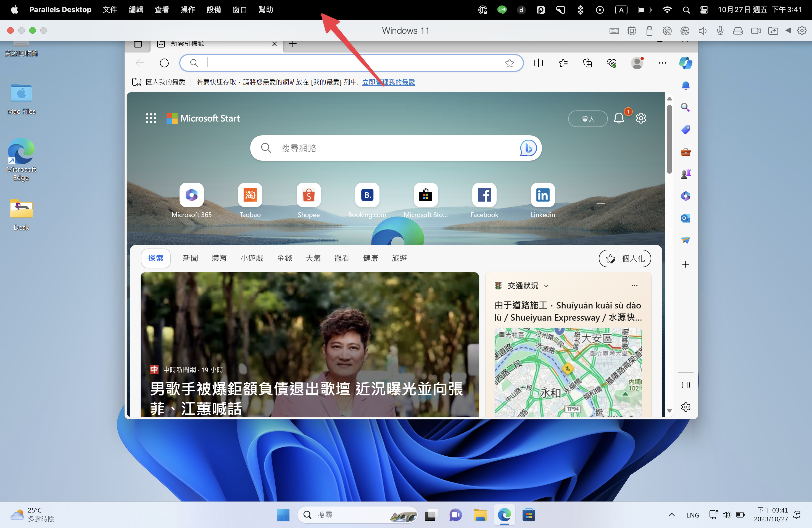Screen dimensions: 812x528
Task: Add a new sidebar app
Action: 686,264
